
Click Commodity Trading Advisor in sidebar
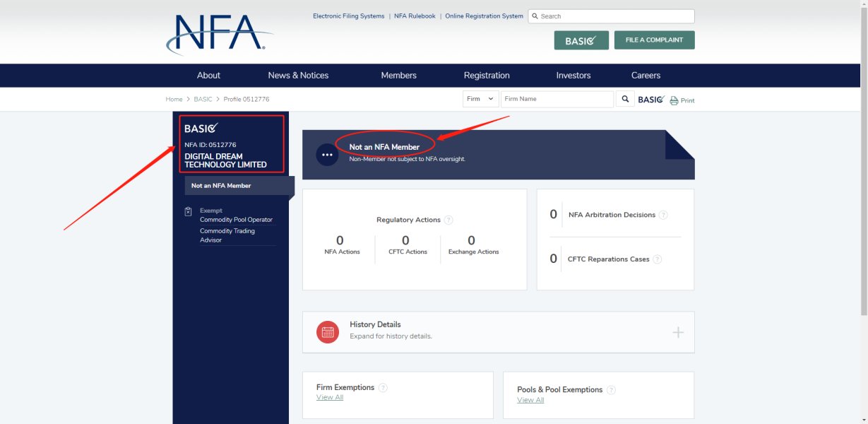click(x=227, y=235)
